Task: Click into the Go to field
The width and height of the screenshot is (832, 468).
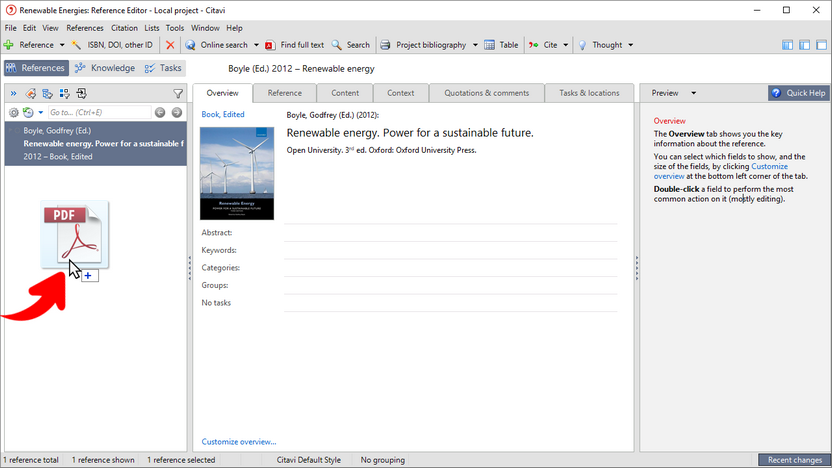Action: (100, 112)
